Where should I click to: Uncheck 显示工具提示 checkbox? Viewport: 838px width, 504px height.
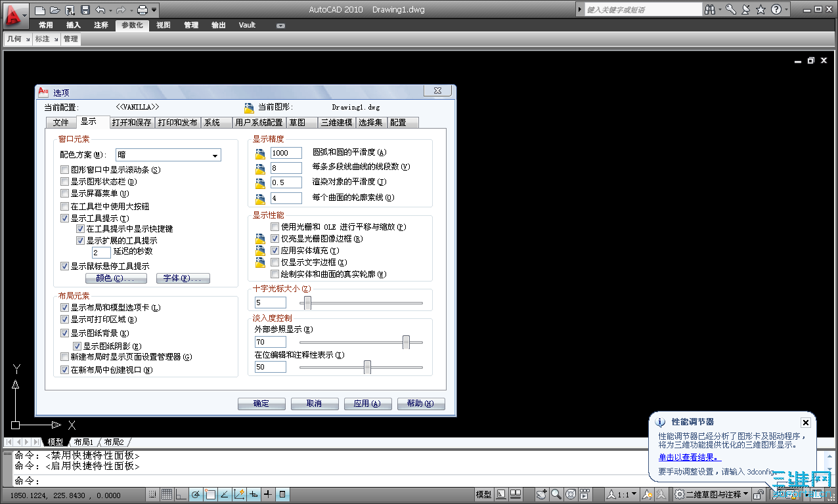(64, 218)
